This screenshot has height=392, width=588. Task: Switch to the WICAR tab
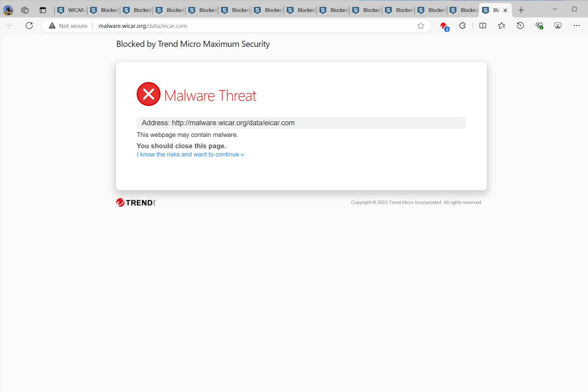click(71, 10)
